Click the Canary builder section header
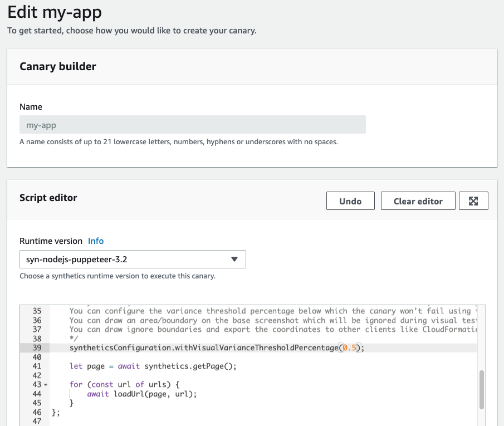The width and height of the screenshot is (504, 426). click(57, 66)
